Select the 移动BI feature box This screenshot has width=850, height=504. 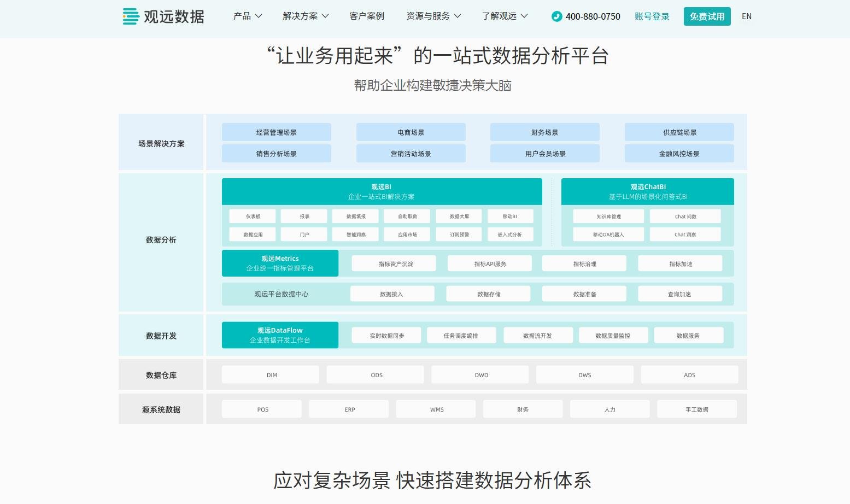[x=509, y=216]
